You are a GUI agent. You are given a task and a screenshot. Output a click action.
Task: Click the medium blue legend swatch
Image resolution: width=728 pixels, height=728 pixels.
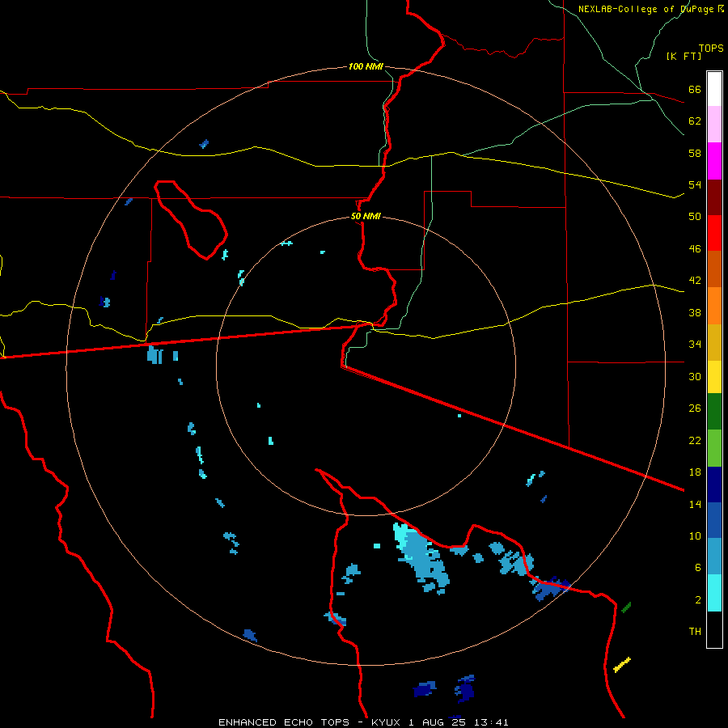pos(714,520)
